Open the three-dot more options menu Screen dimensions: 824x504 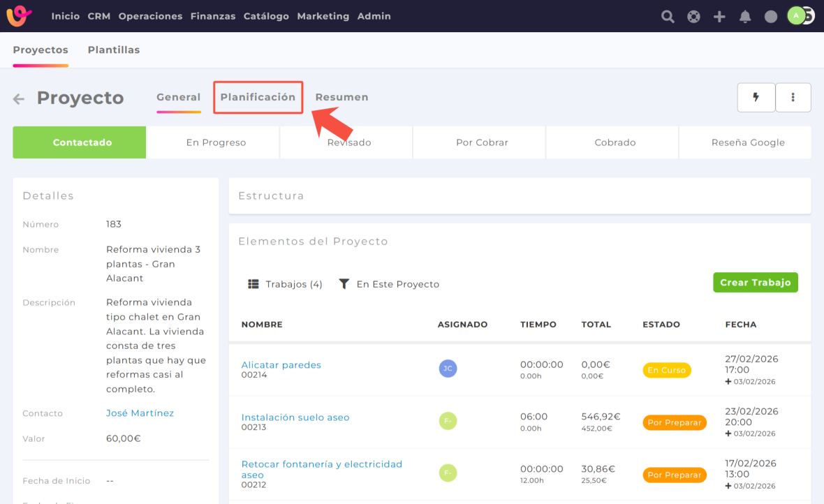coord(793,98)
